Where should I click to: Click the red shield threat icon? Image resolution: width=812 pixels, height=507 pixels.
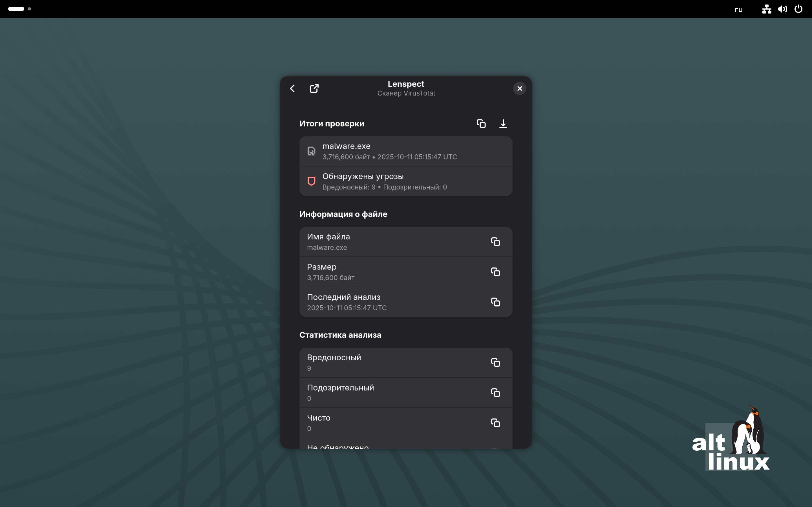[x=311, y=181]
